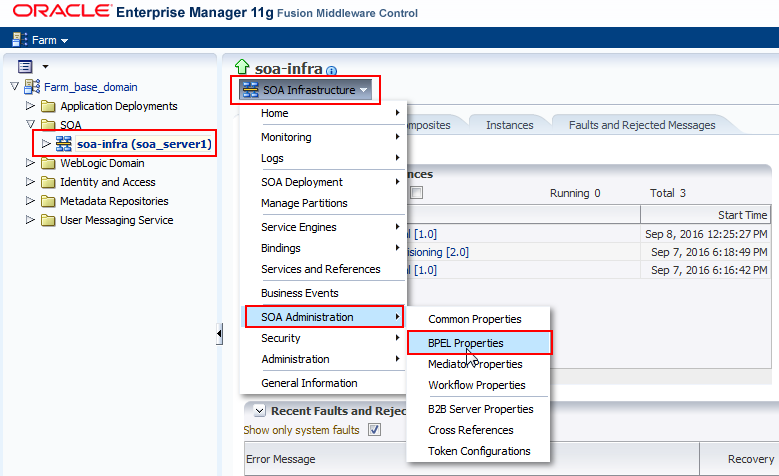Click the Metadata Repositories folder icon

point(48,201)
